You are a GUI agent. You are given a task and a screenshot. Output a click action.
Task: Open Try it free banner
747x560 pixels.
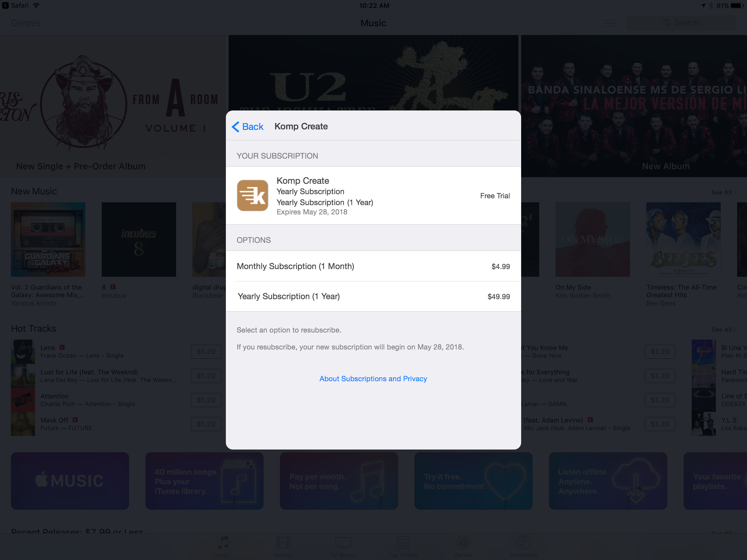pyautogui.click(x=474, y=481)
